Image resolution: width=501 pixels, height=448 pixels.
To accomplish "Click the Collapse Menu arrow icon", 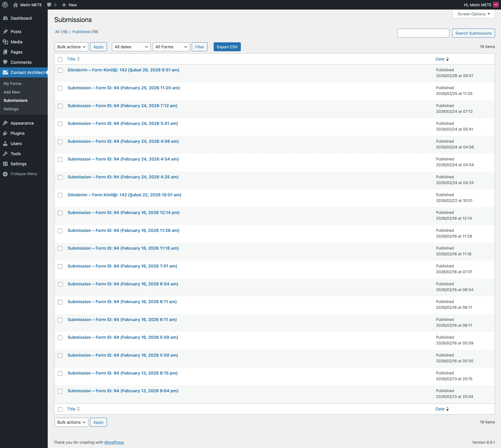I will (5, 174).
